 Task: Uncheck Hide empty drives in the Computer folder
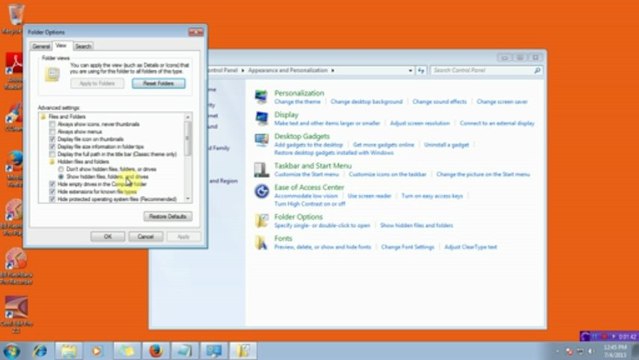tap(52, 184)
